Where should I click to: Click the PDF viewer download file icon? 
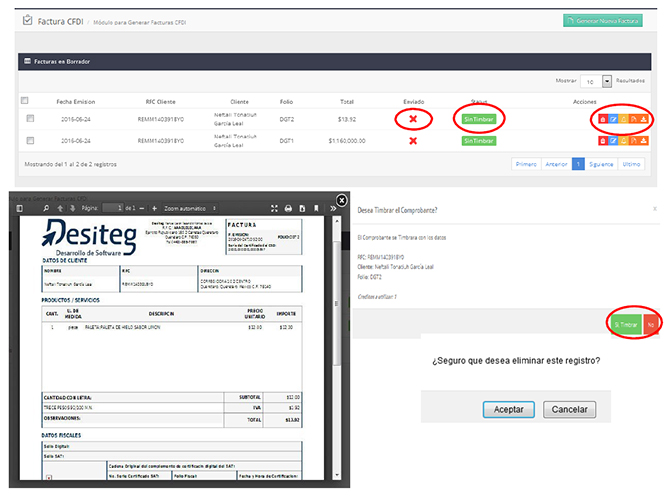[302, 208]
